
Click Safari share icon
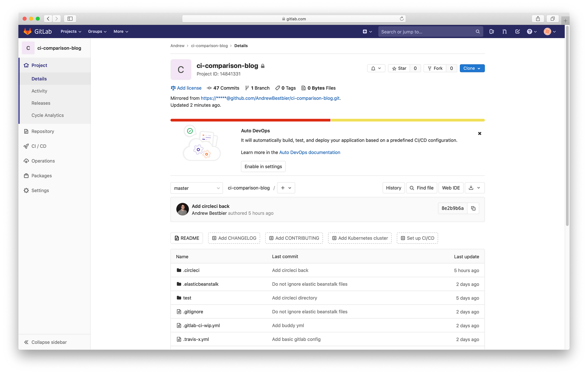pos(538,19)
